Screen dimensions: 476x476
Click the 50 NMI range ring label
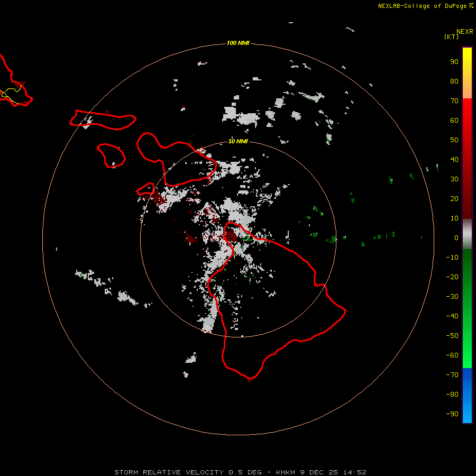238,141
